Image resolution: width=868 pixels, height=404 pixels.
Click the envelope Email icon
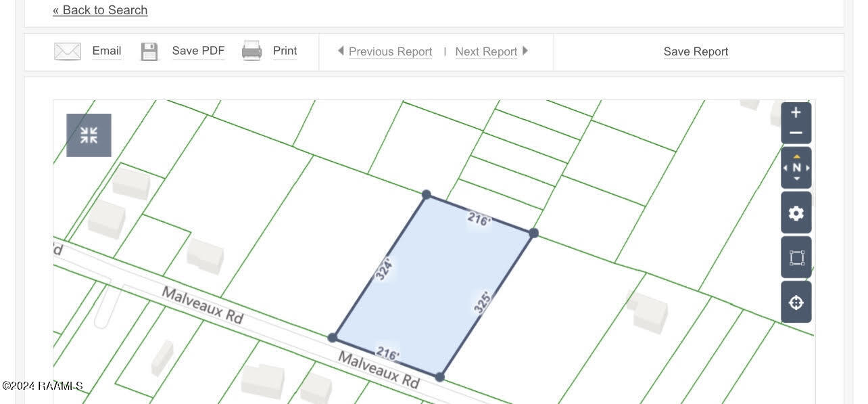pyautogui.click(x=68, y=51)
